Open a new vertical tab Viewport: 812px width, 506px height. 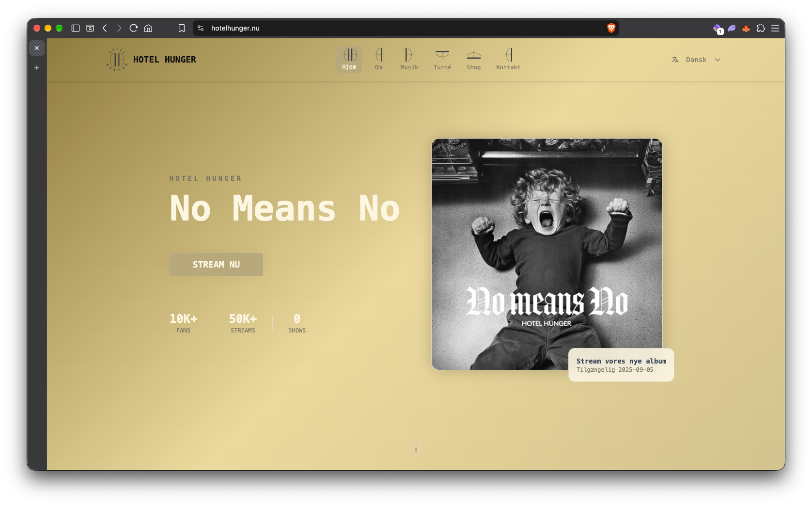37,68
